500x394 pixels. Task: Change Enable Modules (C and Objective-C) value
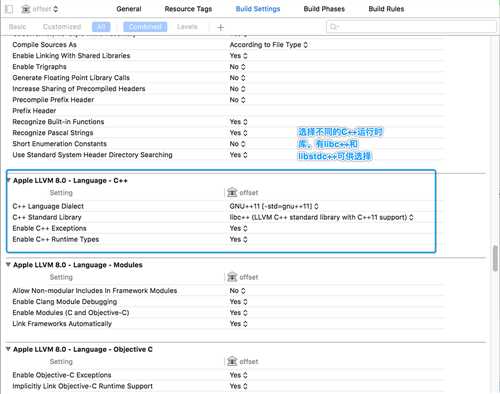point(238,312)
